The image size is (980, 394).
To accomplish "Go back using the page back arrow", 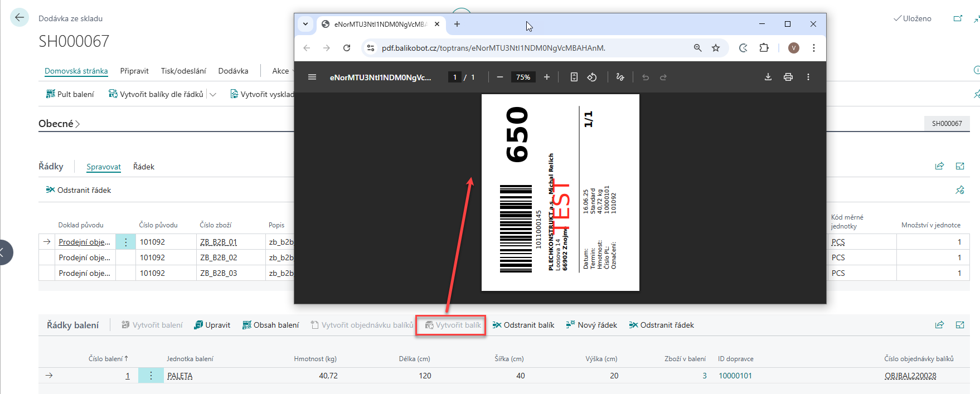I will click(x=20, y=18).
